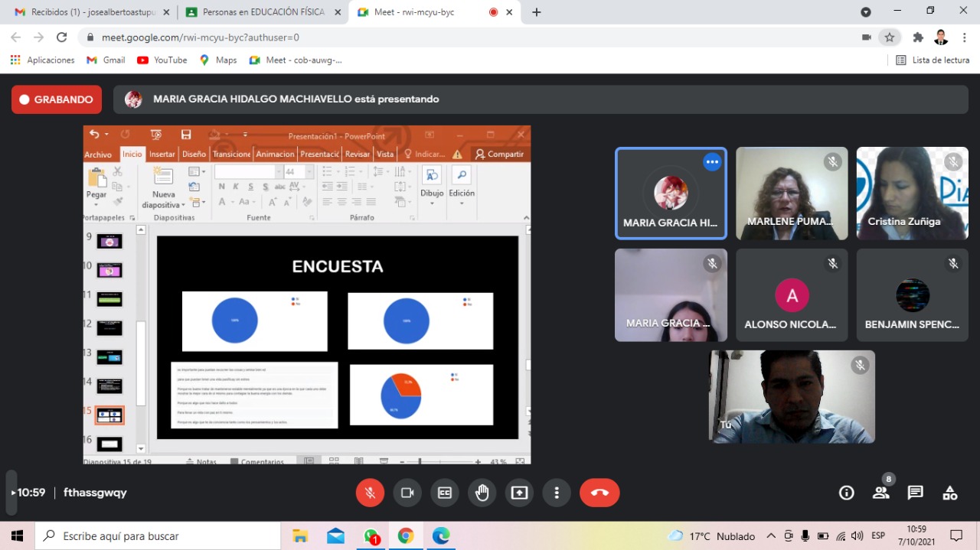This screenshot has width=980, height=550.
Task: Turn off the camera
Action: click(x=407, y=493)
